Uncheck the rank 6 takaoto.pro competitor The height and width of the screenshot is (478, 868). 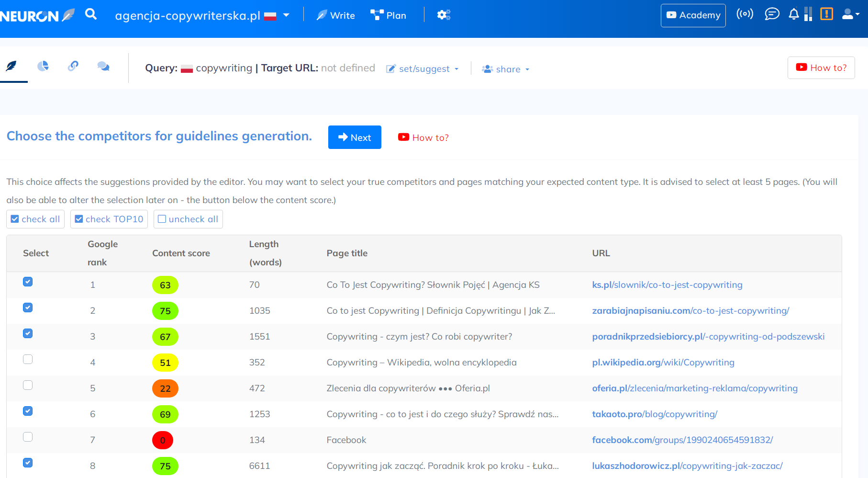tap(28, 411)
